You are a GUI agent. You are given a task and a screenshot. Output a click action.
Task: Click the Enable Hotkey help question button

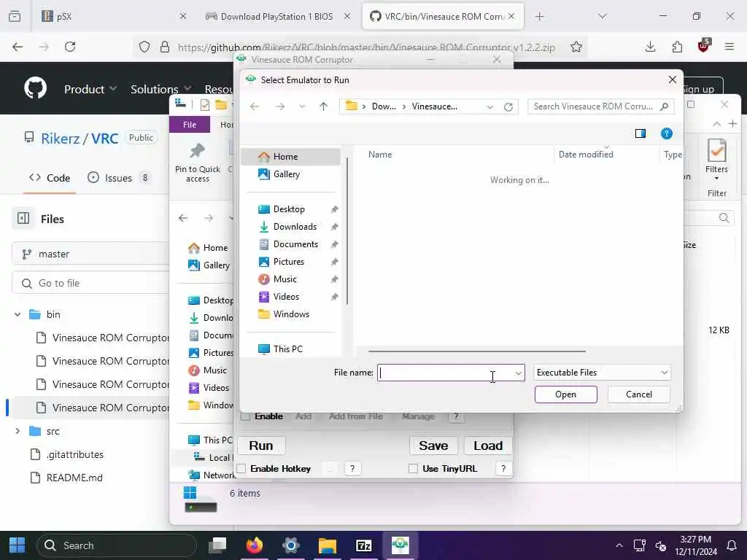tap(352, 469)
